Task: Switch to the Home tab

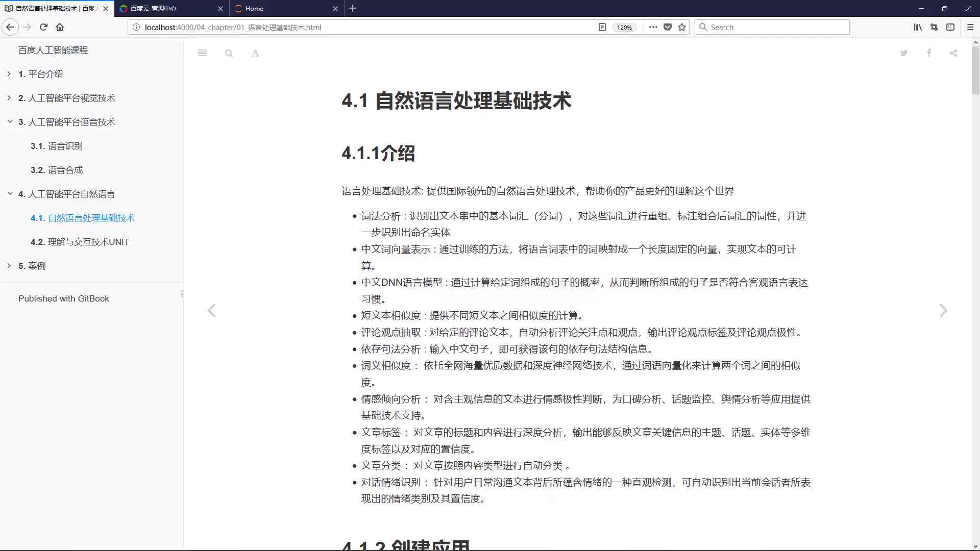Action: coord(287,8)
